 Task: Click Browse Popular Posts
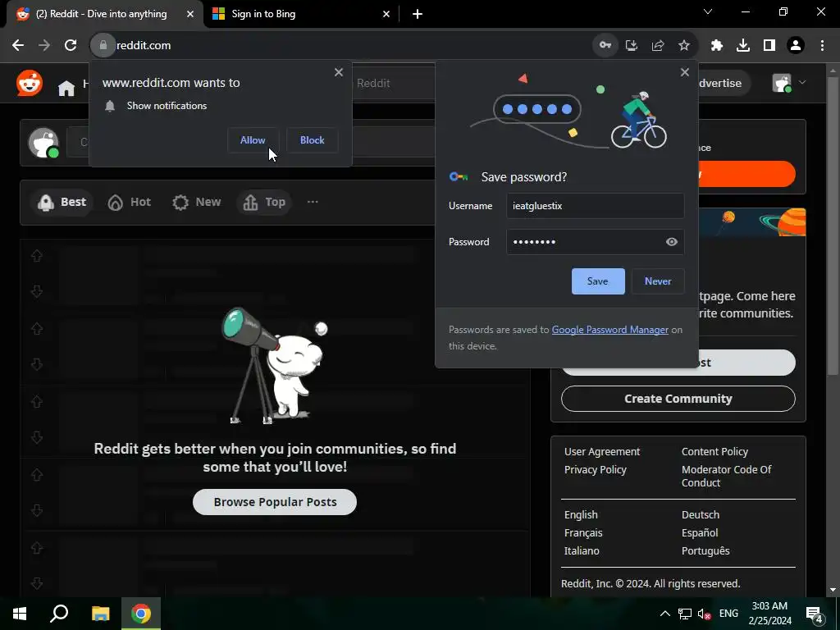pyautogui.click(x=275, y=502)
